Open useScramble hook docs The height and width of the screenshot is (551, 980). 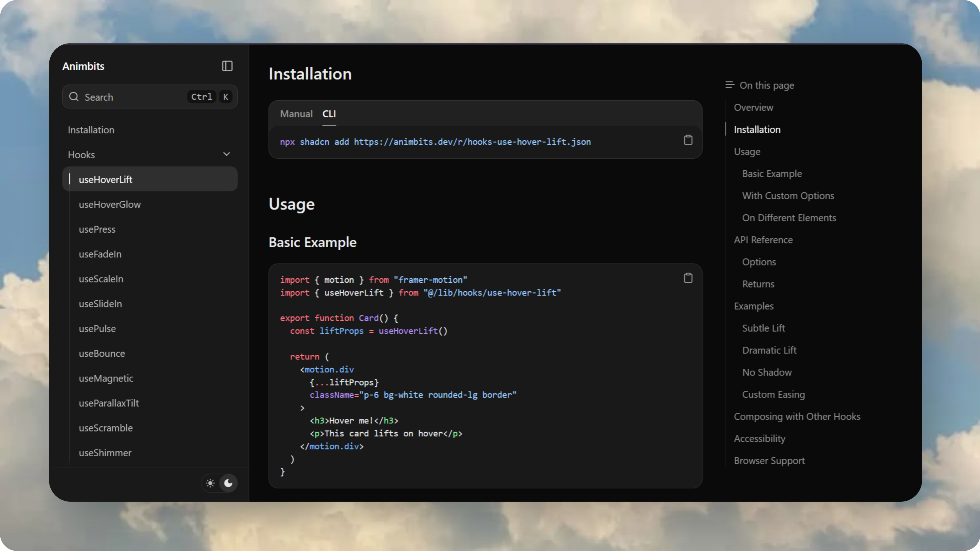tap(105, 428)
